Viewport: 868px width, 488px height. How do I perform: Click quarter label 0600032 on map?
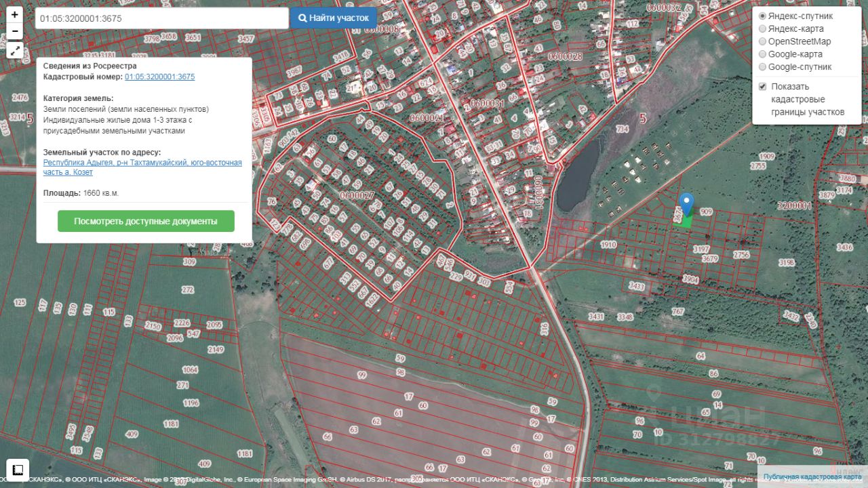click(x=664, y=7)
